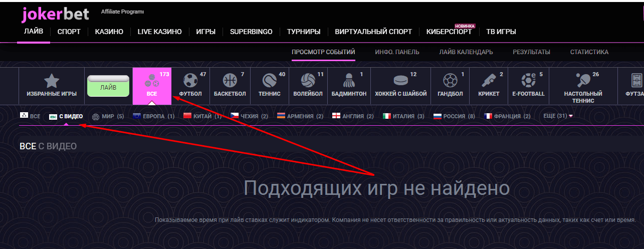This screenshot has height=249, width=644.
Task: Select the Handball sport icon
Action: click(x=450, y=81)
